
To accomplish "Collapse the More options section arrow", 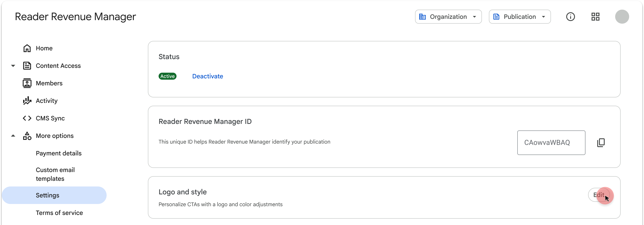I will (x=13, y=136).
